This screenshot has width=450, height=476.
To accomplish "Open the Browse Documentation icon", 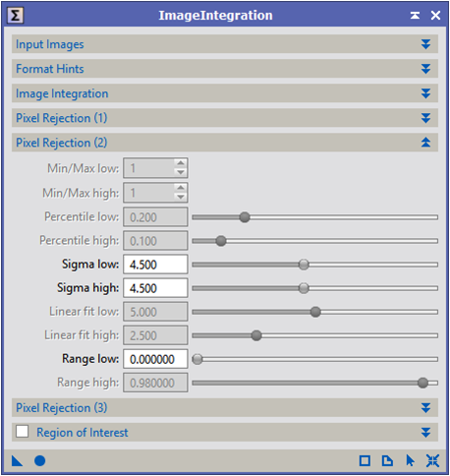I will click(387, 460).
